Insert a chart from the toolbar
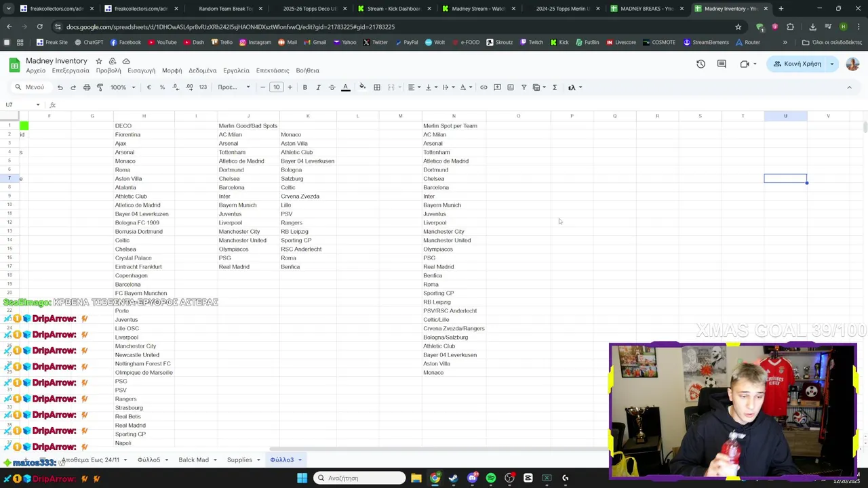This screenshot has width=868, height=488. click(511, 87)
